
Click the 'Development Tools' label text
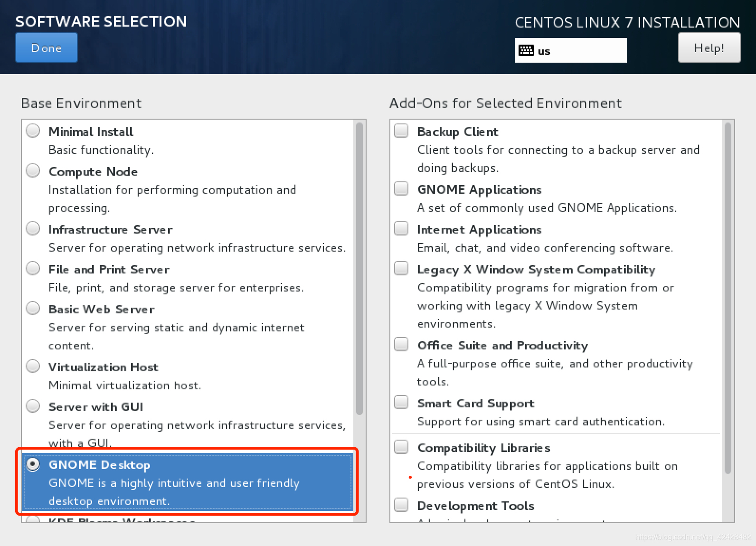(476, 506)
